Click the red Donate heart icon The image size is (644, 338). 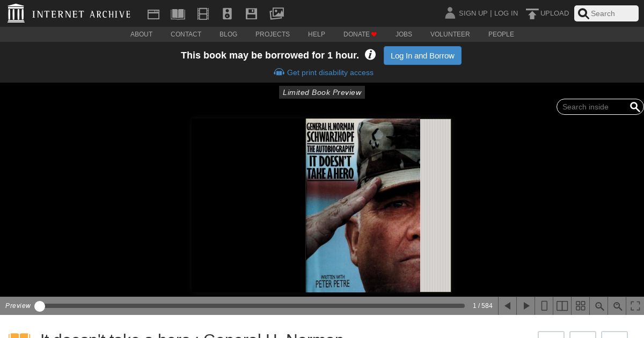374,34
